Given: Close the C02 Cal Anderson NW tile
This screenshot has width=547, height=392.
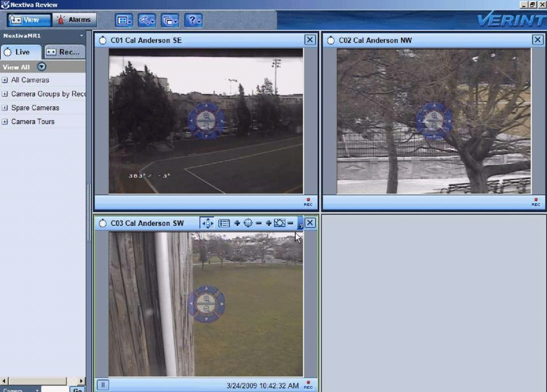Looking at the screenshot, I should (537, 40).
